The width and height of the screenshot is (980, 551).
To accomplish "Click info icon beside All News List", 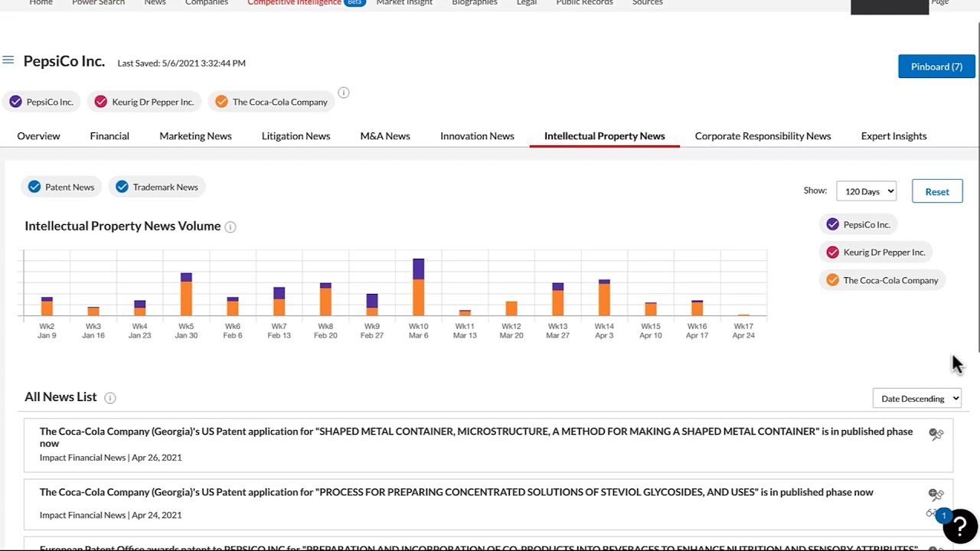I will click(x=110, y=398).
